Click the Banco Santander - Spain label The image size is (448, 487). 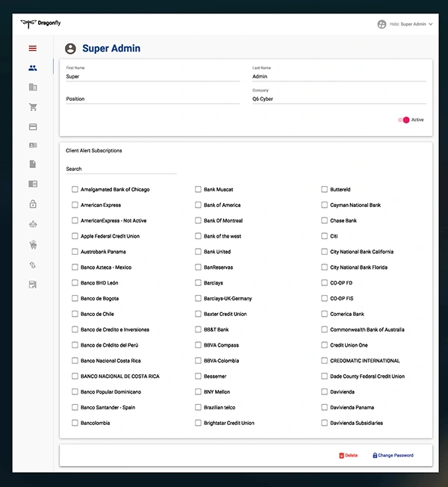pos(108,407)
